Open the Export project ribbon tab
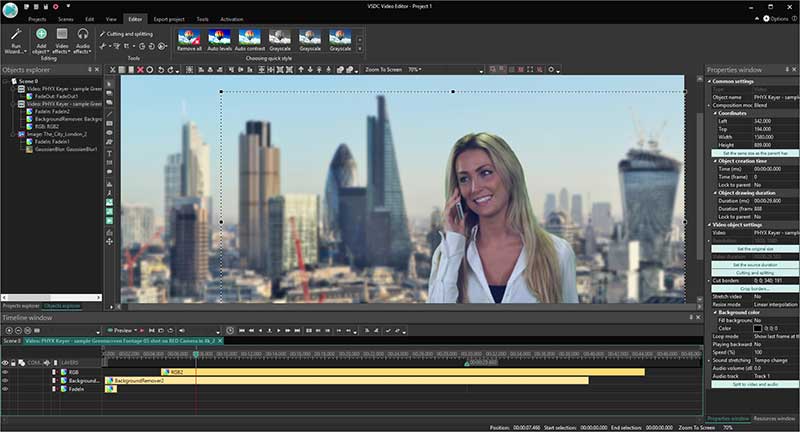Screen dimensions: 800x432 (x=169, y=19)
